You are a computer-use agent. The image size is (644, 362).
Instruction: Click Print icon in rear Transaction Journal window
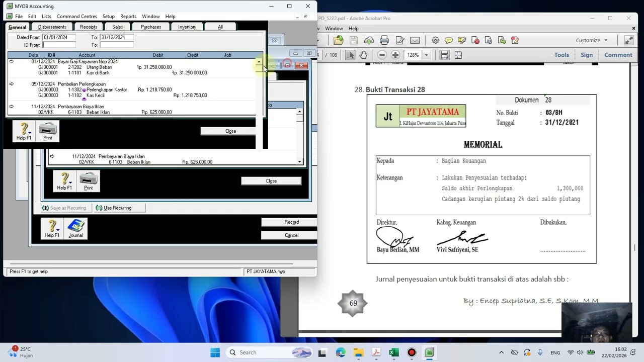[89, 181]
